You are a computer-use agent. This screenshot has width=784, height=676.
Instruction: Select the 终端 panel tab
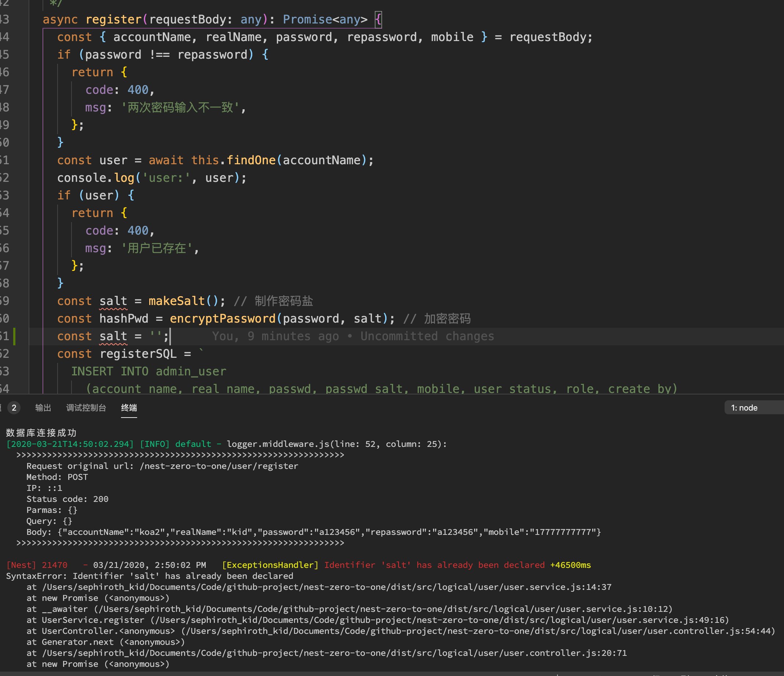click(x=129, y=407)
